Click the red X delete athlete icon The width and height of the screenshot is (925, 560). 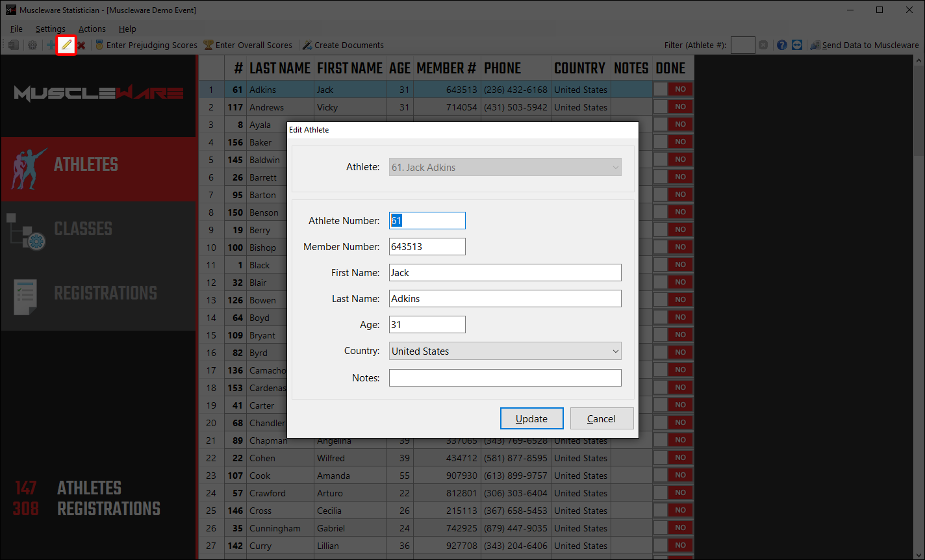point(81,45)
